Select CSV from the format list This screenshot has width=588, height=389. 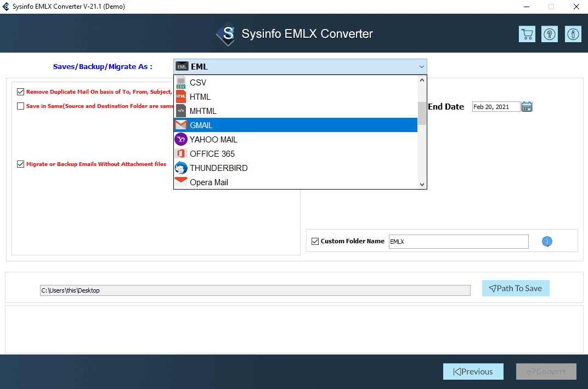coord(296,82)
